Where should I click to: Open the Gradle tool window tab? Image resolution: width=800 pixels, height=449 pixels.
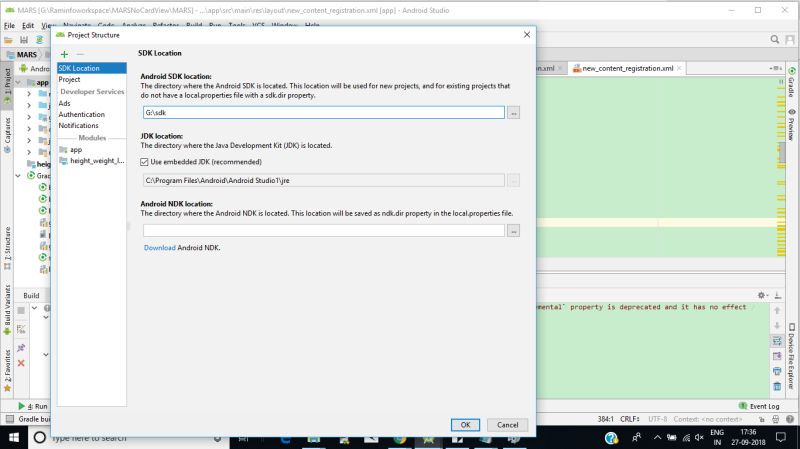click(791, 82)
